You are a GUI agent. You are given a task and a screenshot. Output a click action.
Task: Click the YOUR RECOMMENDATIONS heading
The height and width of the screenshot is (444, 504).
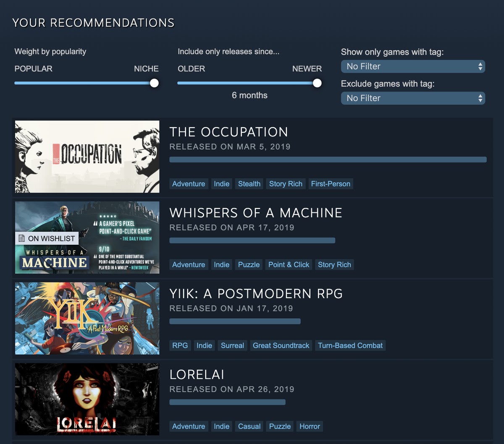point(93,23)
